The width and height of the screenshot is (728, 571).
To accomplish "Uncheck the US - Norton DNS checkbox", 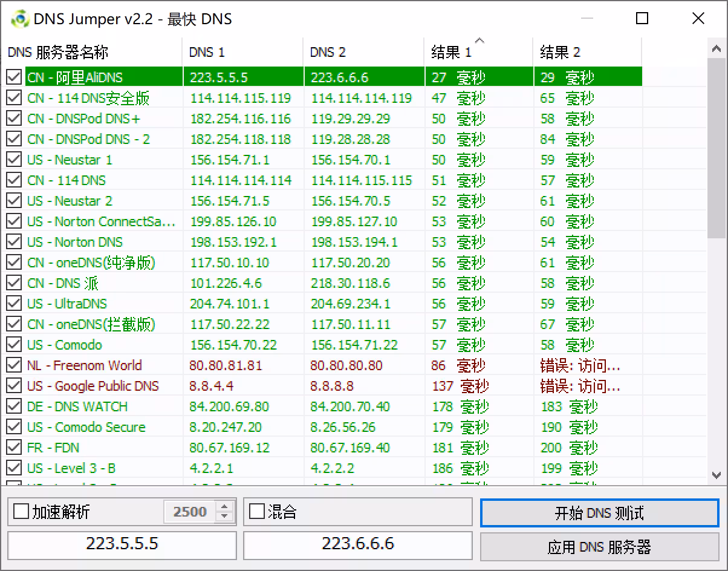I will click(x=13, y=242).
